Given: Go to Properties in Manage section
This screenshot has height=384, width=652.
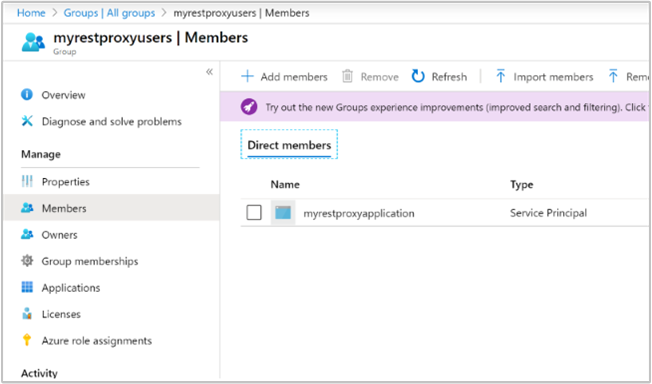Looking at the screenshot, I should point(65,182).
